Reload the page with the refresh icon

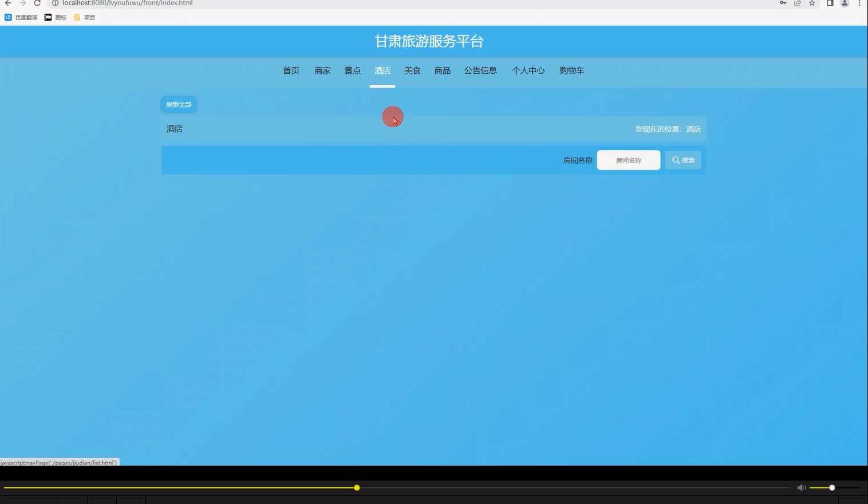pos(37,3)
